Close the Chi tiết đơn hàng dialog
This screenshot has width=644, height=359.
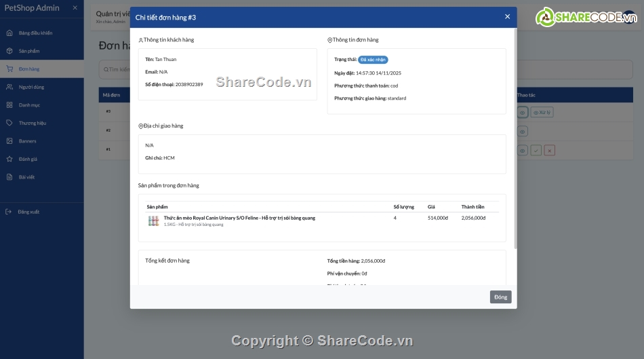(507, 16)
